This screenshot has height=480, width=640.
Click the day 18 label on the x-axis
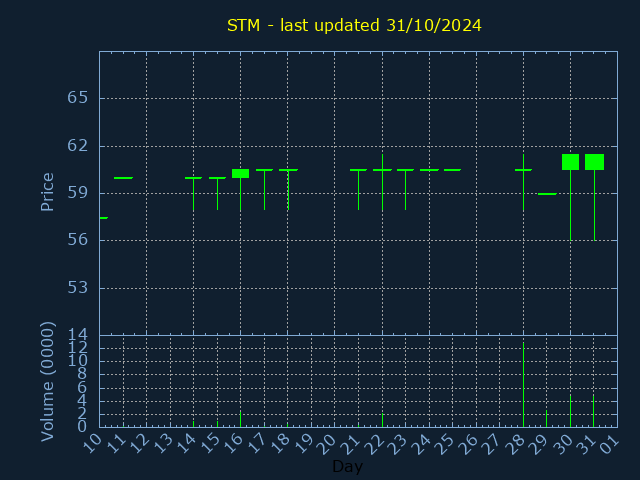click(282, 443)
